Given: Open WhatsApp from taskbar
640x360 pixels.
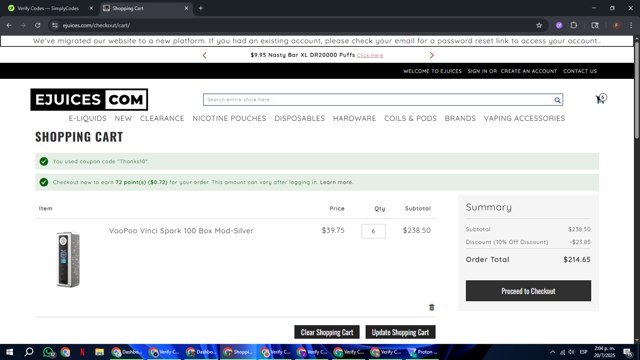Looking at the screenshot, I should (48, 352).
